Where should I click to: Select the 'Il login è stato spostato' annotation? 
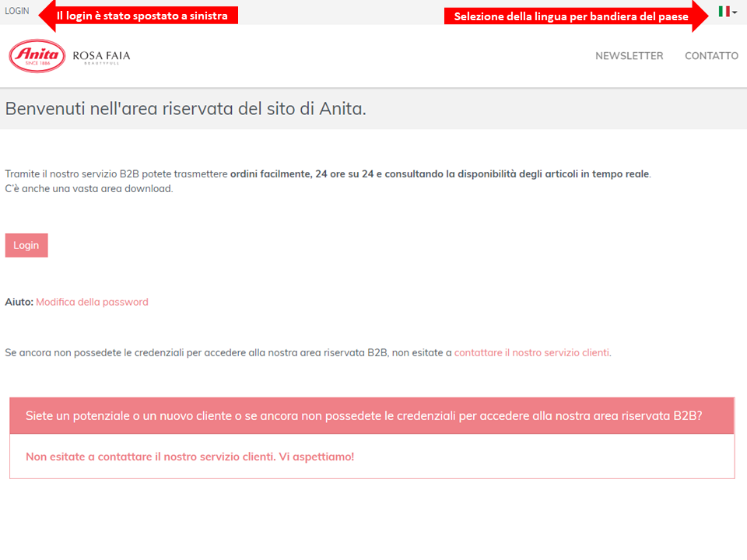(x=146, y=16)
